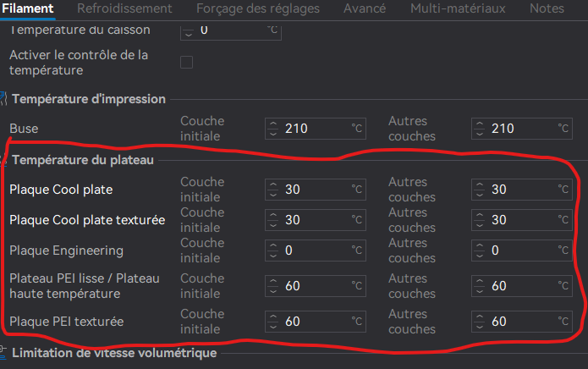
Task: Increase Buse initial layer temperature using up arrow
Action: pos(273,124)
